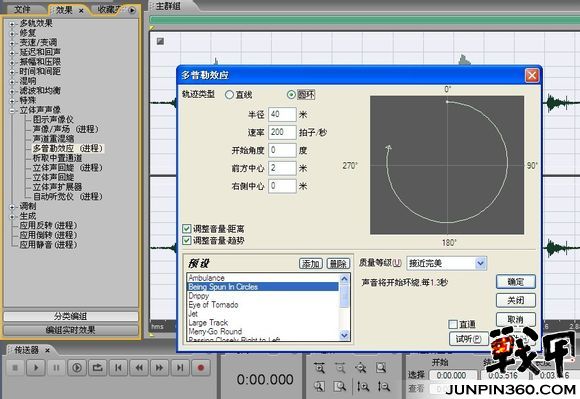Image resolution: width=580 pixels, height=399 pixels.
Task: Toggle the 调整音量-距离 checkbox
Action: point(187,229)
